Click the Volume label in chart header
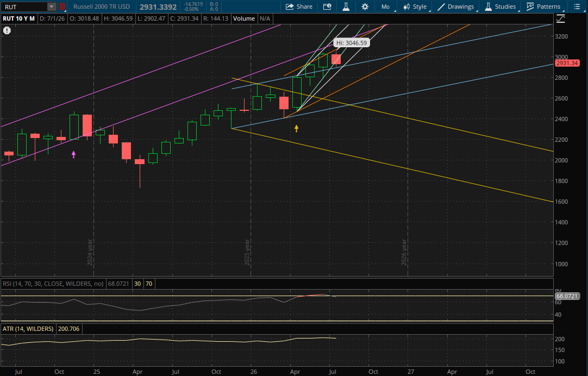Viewport: 588px width, 376px height. [244, 18]
